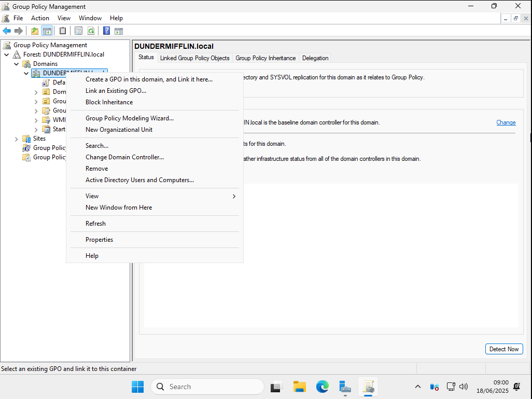Click the network icon in the system tray
Viewport: 532px width, 399px height.
(x=451, y=387)
